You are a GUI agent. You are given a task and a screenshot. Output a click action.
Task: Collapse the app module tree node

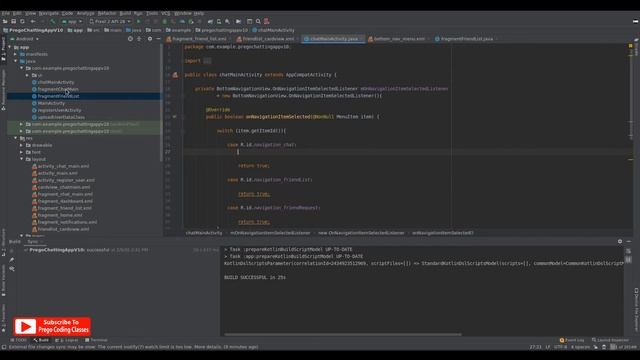10,47
